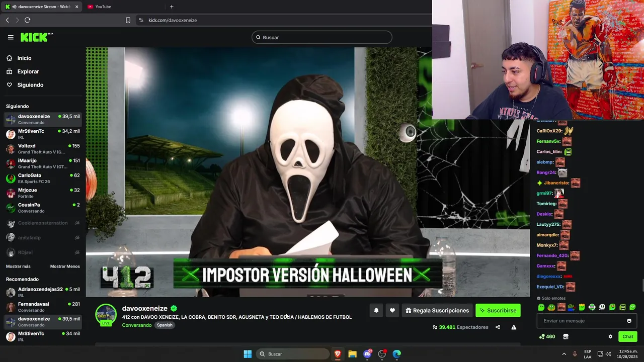Open Voltexd channel in sidebar
This screenshot has width=644, height=362.
(x=43, y=149)
